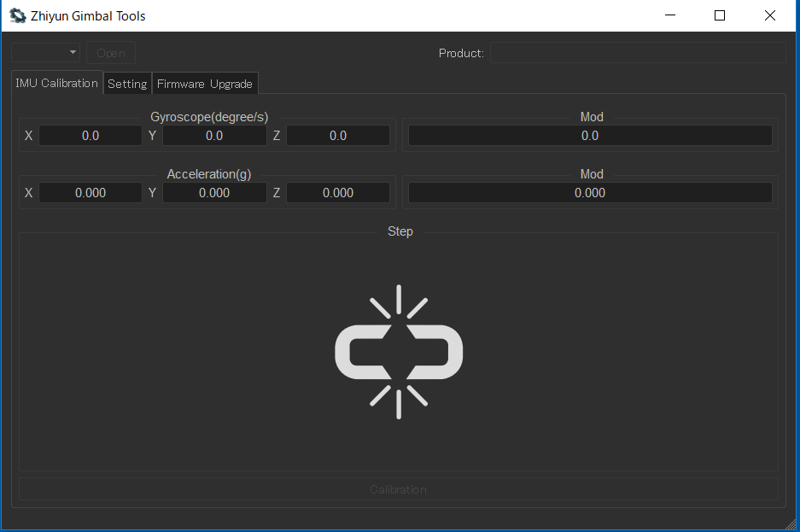Click the Acceleration X value field
Screen dimensions: 800x532
[x=91, y=193]
